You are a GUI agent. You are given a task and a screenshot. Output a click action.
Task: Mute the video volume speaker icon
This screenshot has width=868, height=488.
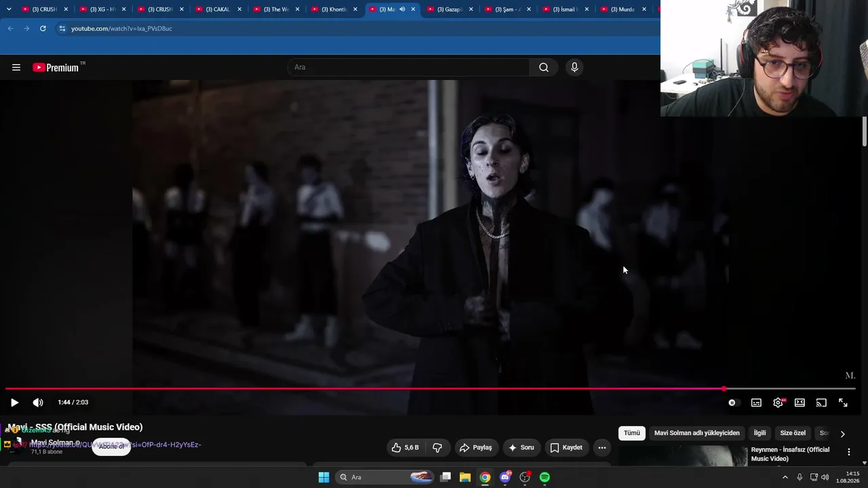click(38, 403)
